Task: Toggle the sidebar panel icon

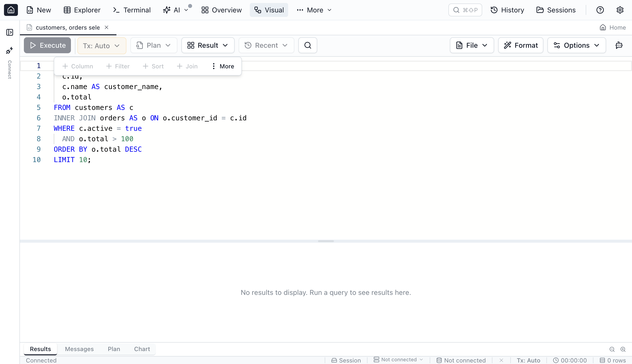Action: click(x=10, y=32)
